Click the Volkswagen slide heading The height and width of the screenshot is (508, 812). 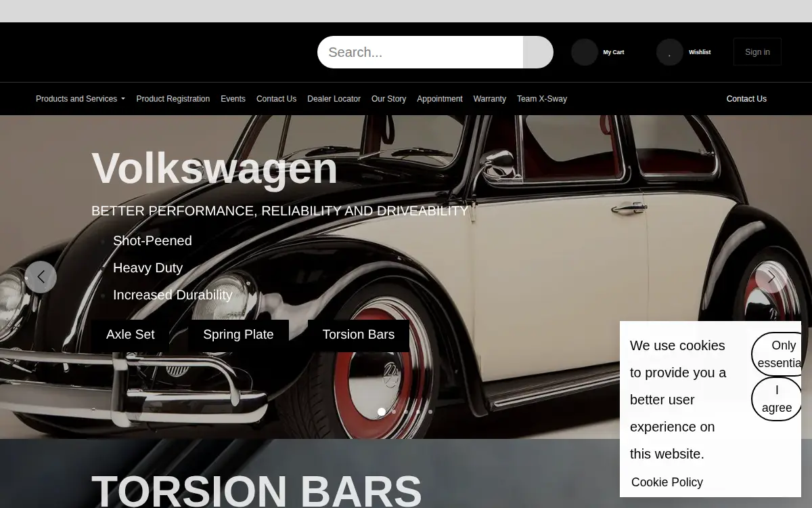215,168
